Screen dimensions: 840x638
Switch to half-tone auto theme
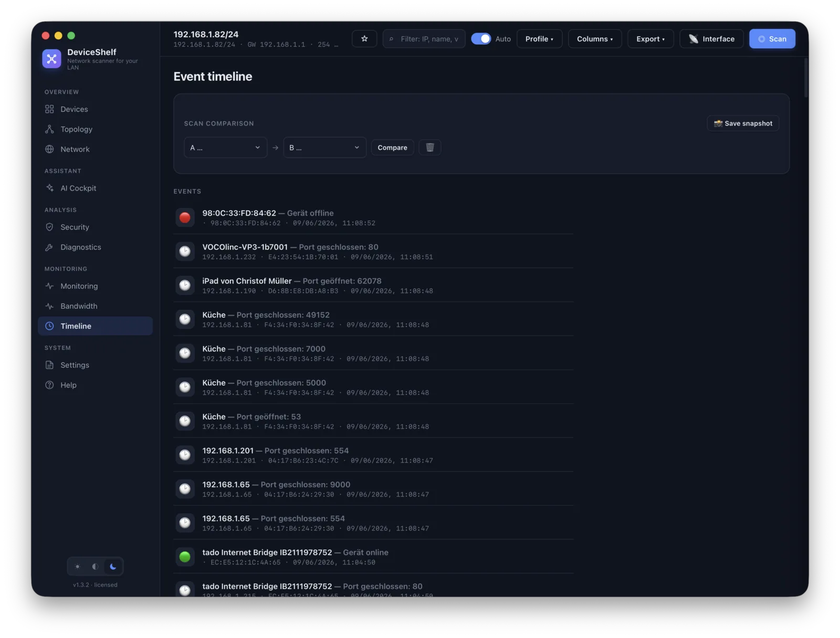point(95,567)
